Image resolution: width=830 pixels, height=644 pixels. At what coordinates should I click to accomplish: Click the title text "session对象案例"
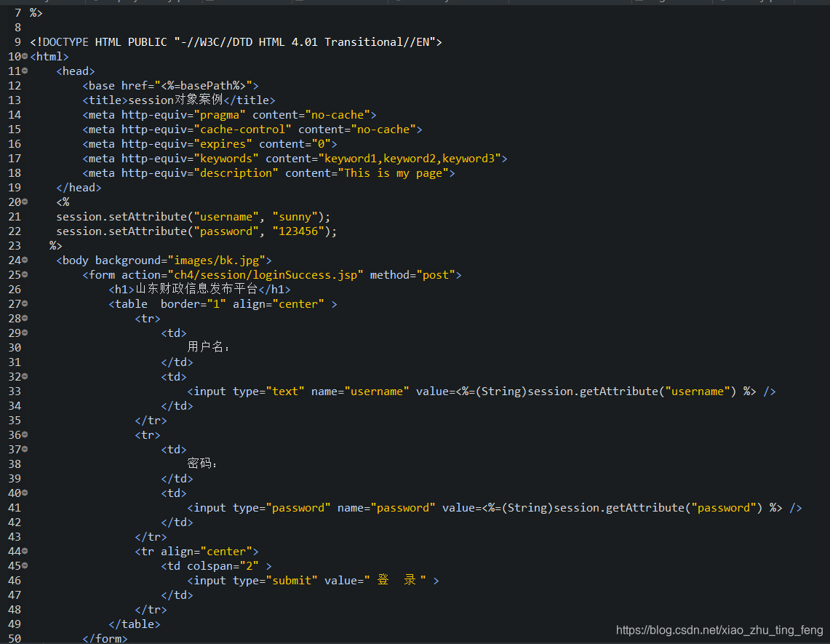click(x=176, y=100)
